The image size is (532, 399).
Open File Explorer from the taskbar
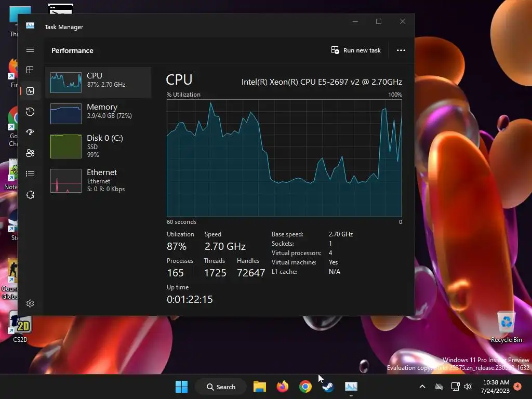[260, 387]
